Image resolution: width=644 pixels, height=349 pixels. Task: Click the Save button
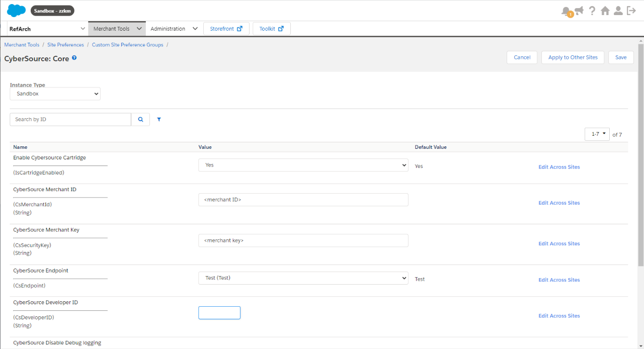[621, 57]
